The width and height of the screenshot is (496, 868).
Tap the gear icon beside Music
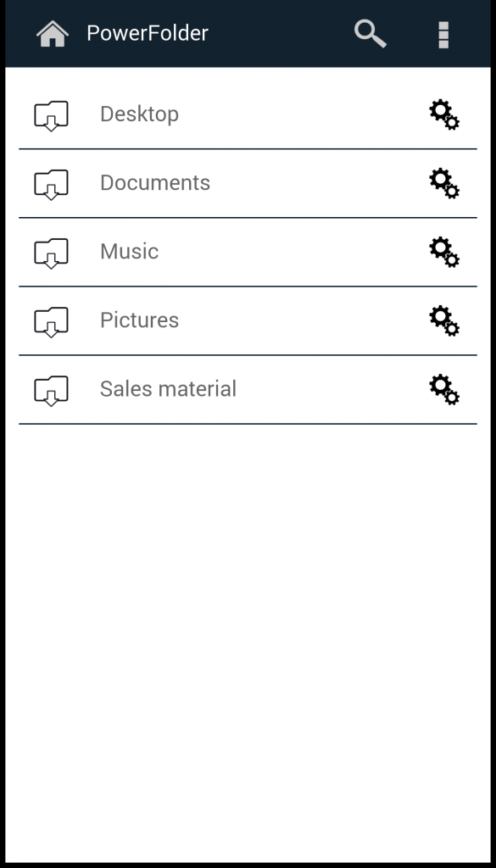coord(443,252)
